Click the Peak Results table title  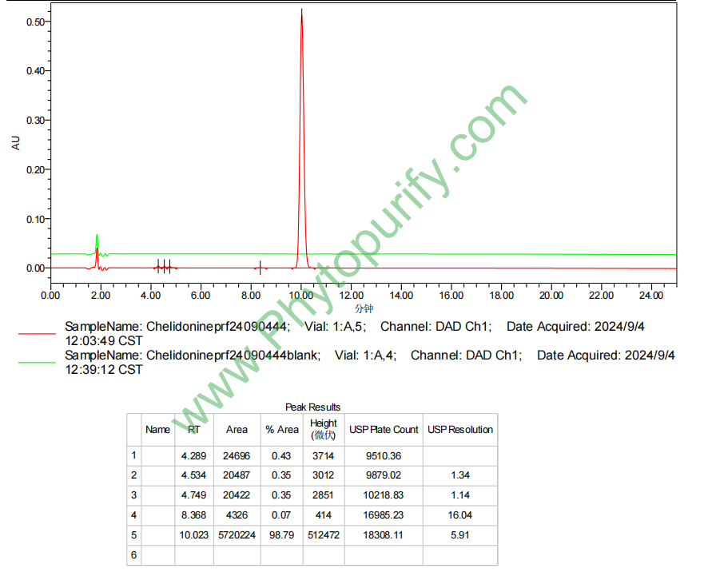tap(312, 407)
